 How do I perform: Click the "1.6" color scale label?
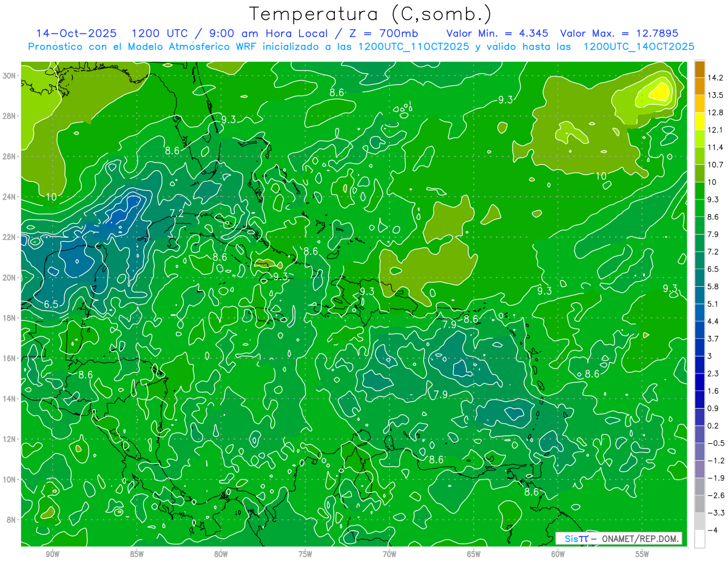[x=713, y=391]
